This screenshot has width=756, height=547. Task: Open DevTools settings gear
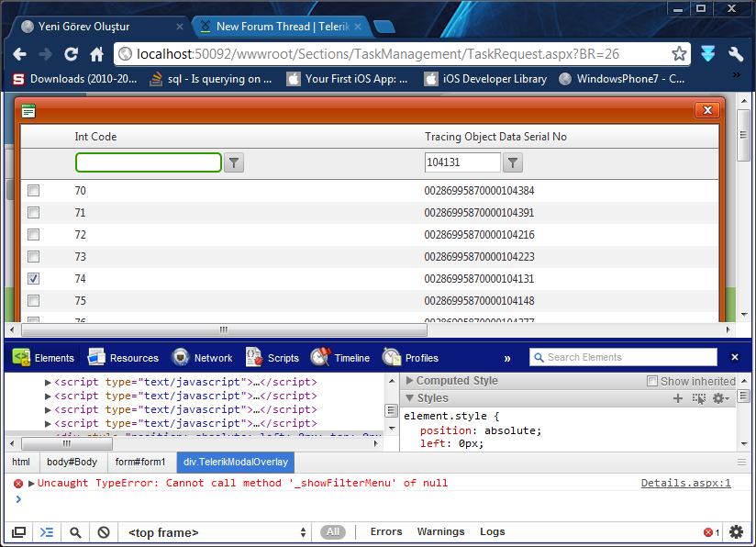pyautogui.click(x=736, y=532)
